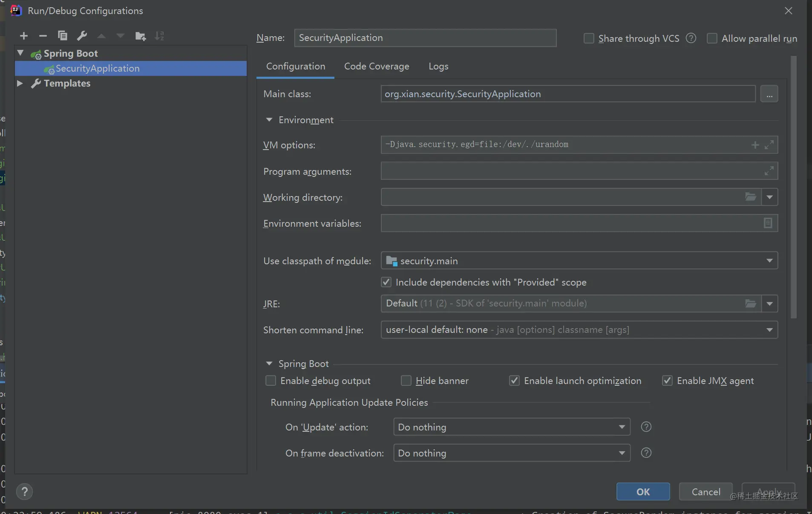Switch to the Code Coverage tab
812x514 pixels.
[377, 66]
